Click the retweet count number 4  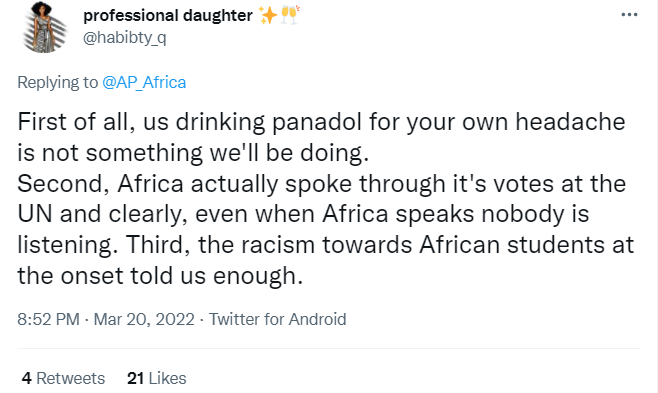point(27,378)
